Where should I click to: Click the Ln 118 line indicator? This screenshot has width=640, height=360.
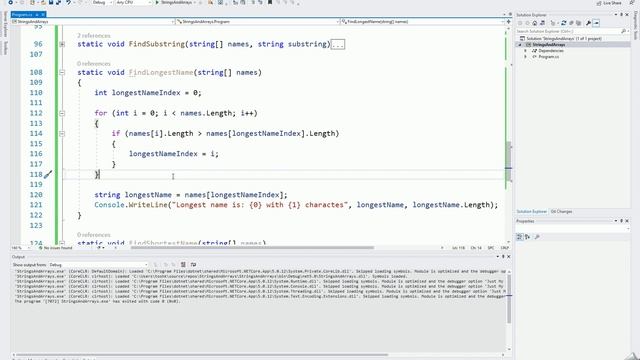click(458, 248)
